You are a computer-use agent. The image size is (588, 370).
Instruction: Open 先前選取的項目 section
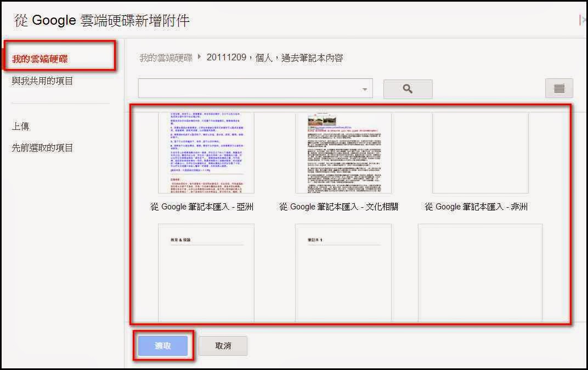click(42, 147)
